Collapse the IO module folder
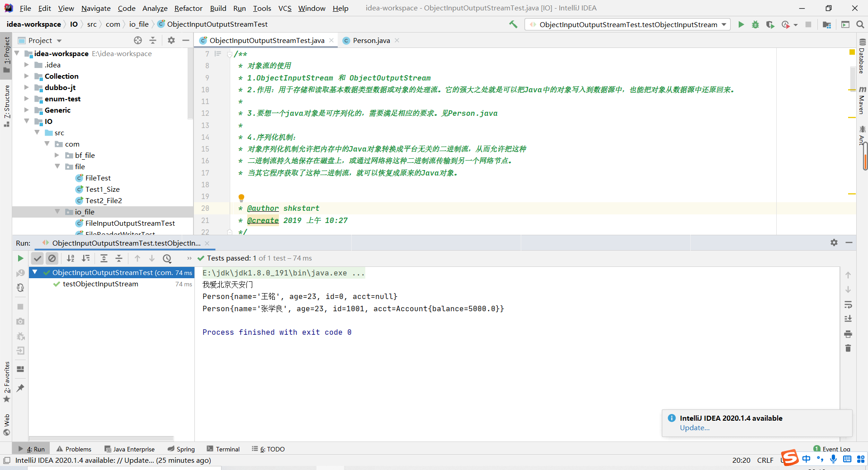The image size is (868, 470). [27, 121]
